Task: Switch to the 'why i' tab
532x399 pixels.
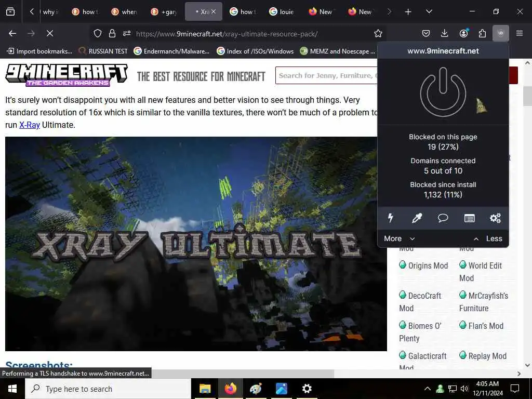Action: [x=49, y=11]
